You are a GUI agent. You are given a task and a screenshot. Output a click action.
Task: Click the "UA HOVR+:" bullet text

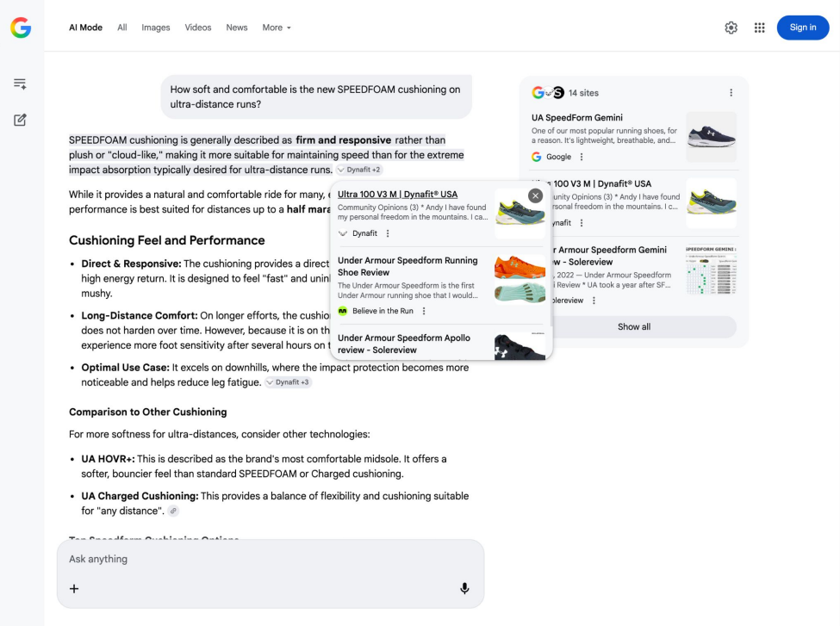tap(108, 459)
